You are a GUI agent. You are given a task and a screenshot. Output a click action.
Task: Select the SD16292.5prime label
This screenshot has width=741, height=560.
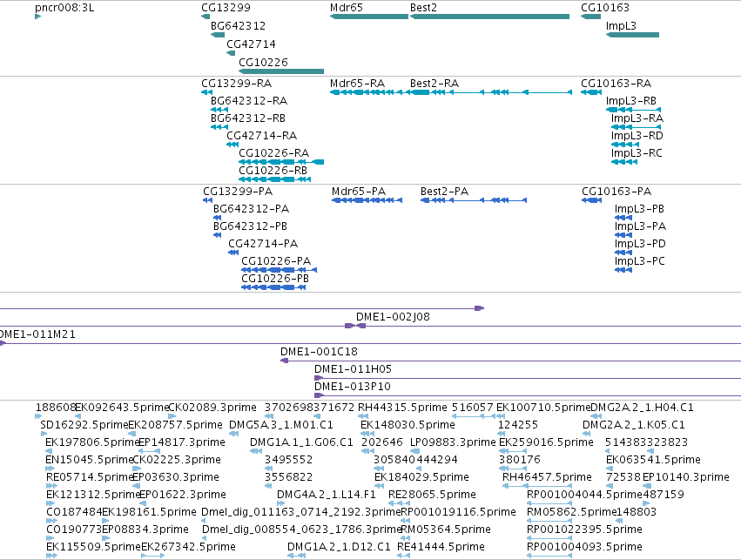[x=84, y=425]
